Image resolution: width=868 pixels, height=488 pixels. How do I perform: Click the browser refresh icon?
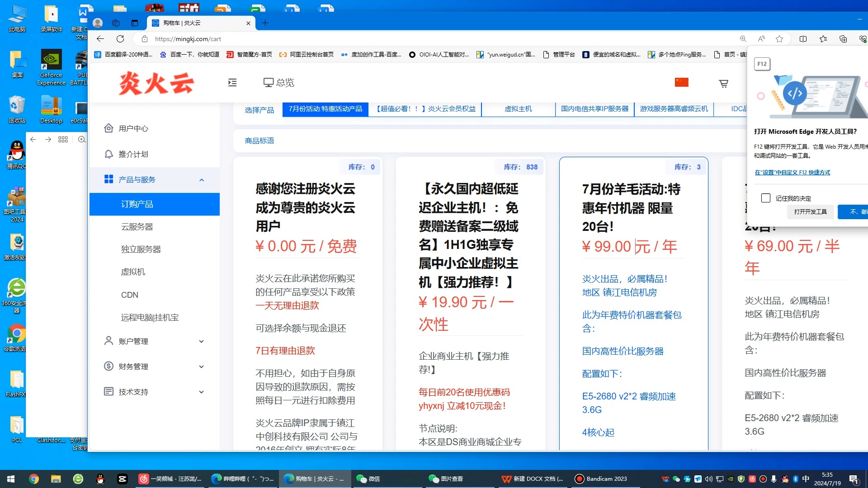point(120,39)
